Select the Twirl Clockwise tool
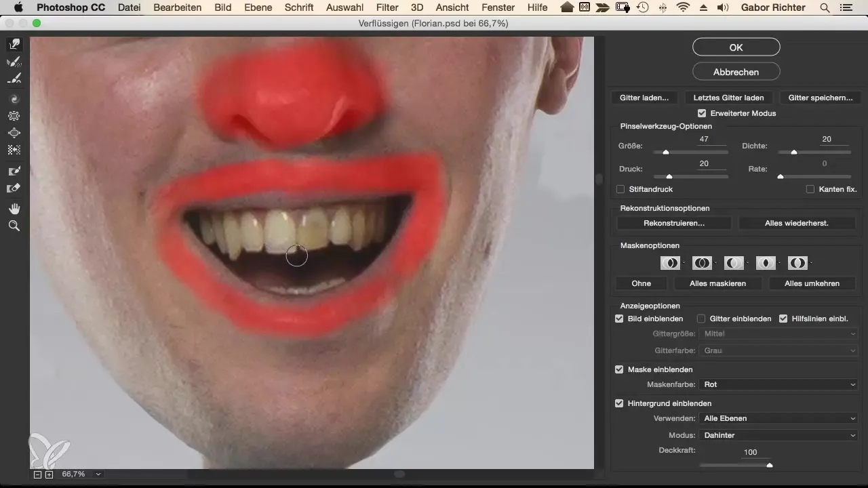 point(14,99)
